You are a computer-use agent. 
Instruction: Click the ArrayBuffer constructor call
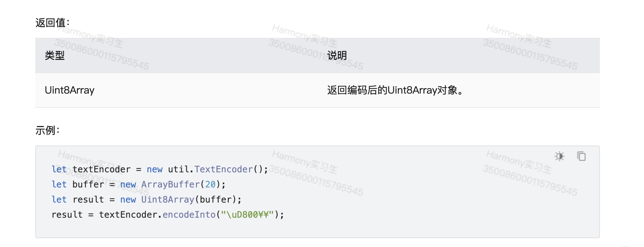click(170, 184)
